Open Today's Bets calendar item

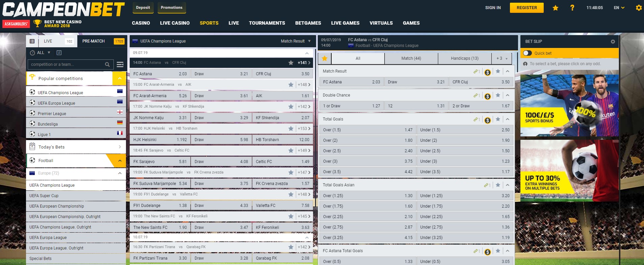(x=76, y=147)
